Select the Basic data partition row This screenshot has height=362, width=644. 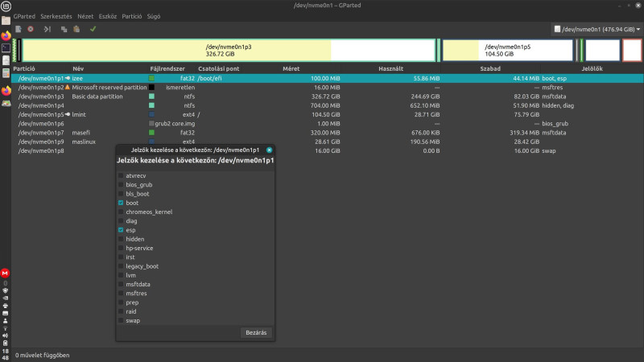point(328,97)
